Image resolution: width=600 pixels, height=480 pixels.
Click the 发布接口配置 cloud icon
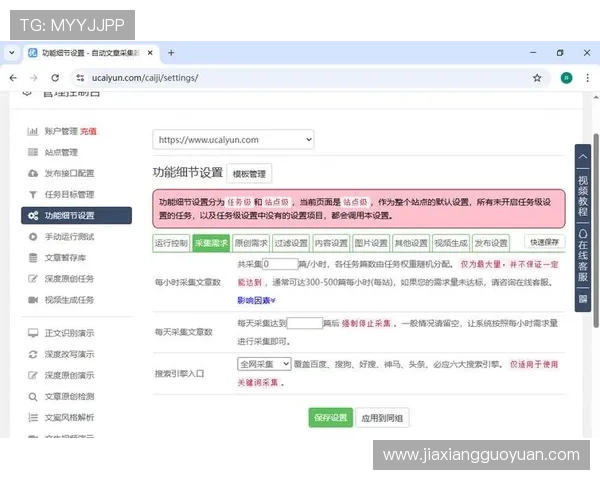pyautogui.click(x=33, y=173)
